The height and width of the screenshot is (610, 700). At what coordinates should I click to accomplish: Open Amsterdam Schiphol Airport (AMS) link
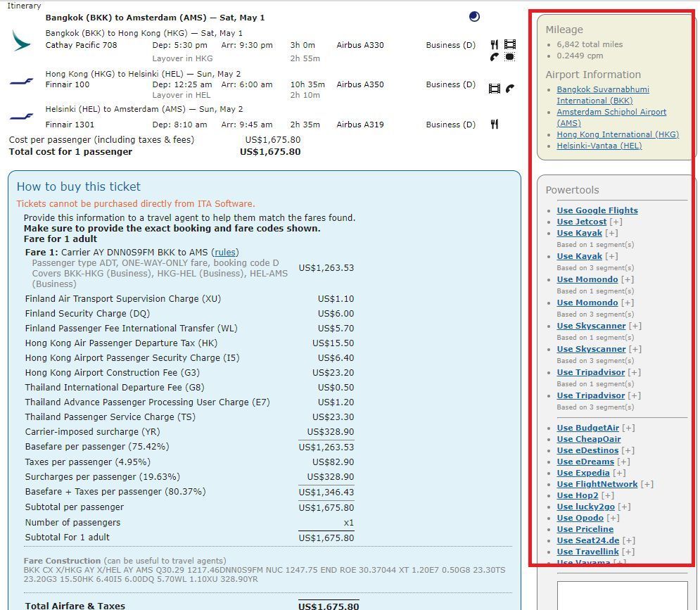(611, 117)
